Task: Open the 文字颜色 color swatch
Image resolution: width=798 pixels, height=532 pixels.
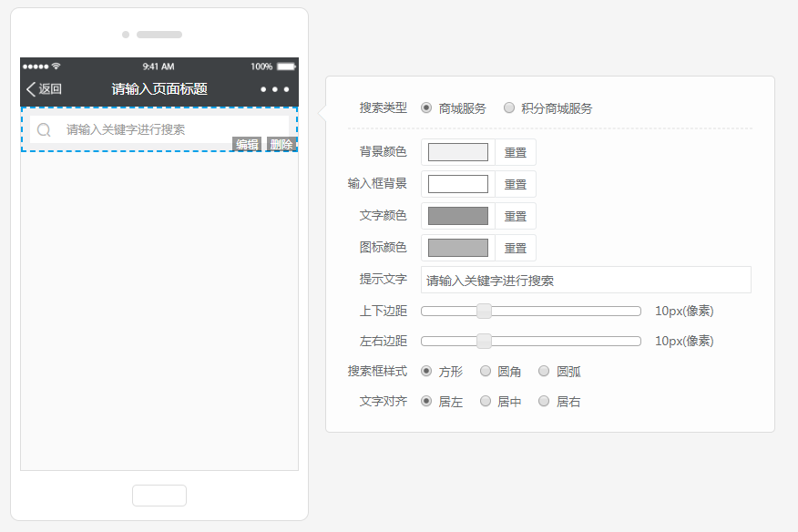Action: pyautogui.click(x=458, y=216)
